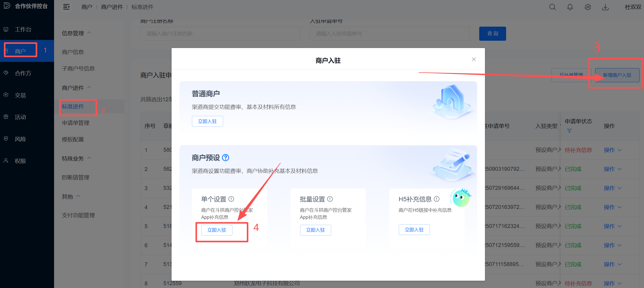Collapse the sidebar with the menu fold icon
Screen dimensions: 644x288
tap(66, 7)
